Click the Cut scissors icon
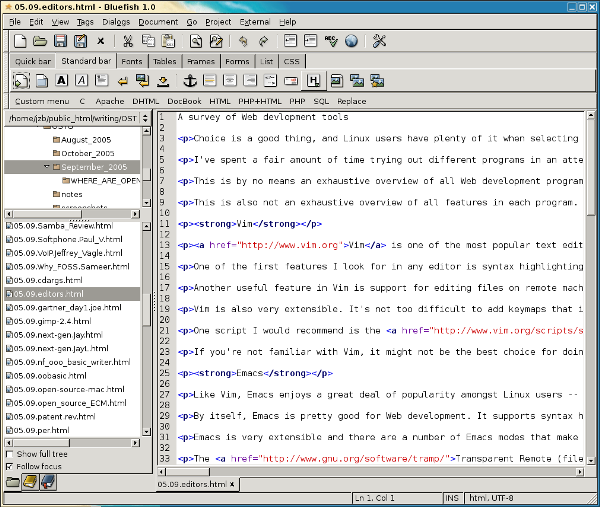Screen dimensions: 600x507 (128, 41)
